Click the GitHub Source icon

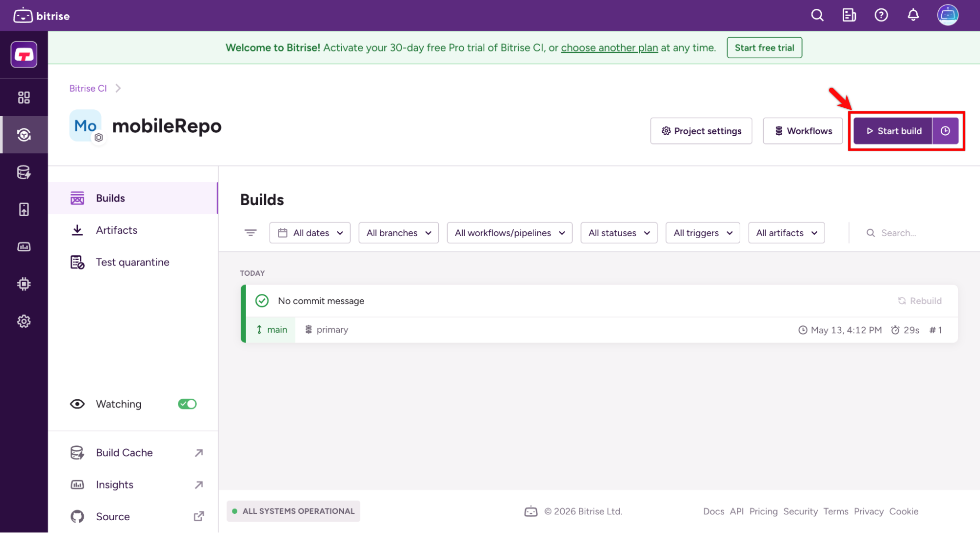pyautogui.click(x=77, y=516)
